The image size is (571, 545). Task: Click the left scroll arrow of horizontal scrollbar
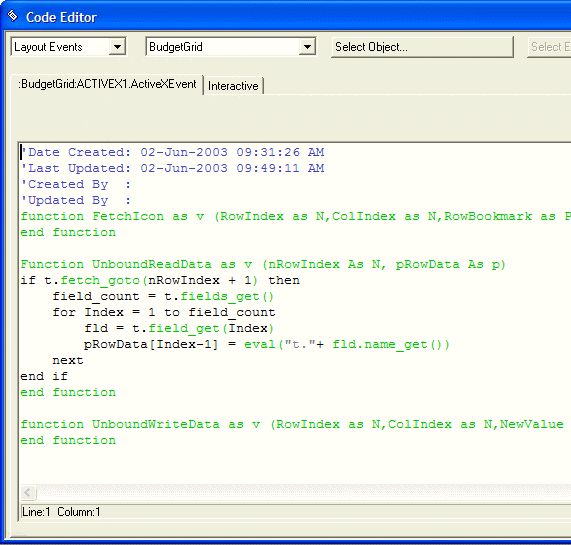coord(28,493)
